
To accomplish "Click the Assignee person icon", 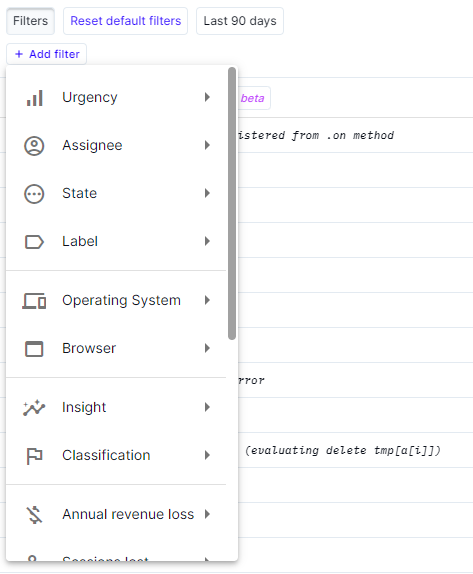I will click(34, 146).
